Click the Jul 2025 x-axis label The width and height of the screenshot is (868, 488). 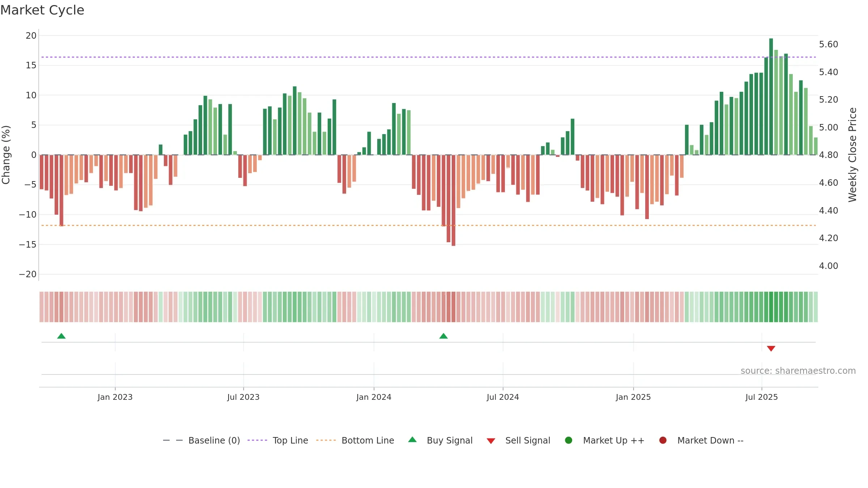pyautogui.click(x=762, y=397)
